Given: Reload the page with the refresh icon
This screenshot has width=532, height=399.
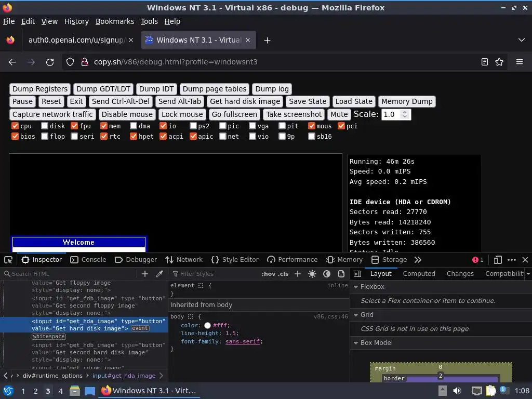Looking at the screenshot, I should [50, 62].
